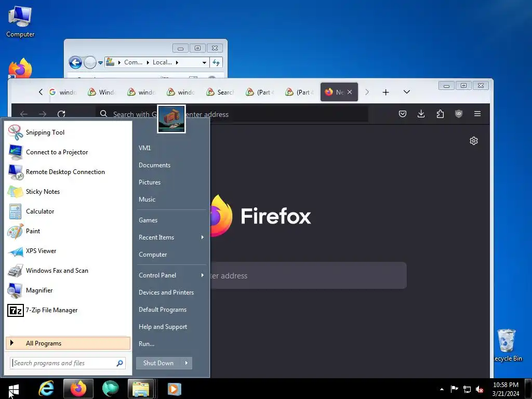Switch to the 'Searcl' Firefox tab
The height and width of the screenshot is (399, 532).
(221, 92)
